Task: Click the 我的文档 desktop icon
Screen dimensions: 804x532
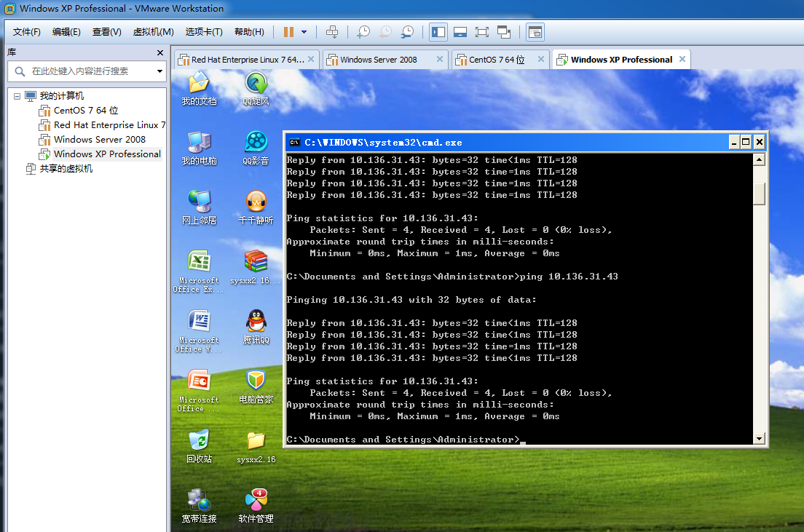Action: [x=199, y=88]
